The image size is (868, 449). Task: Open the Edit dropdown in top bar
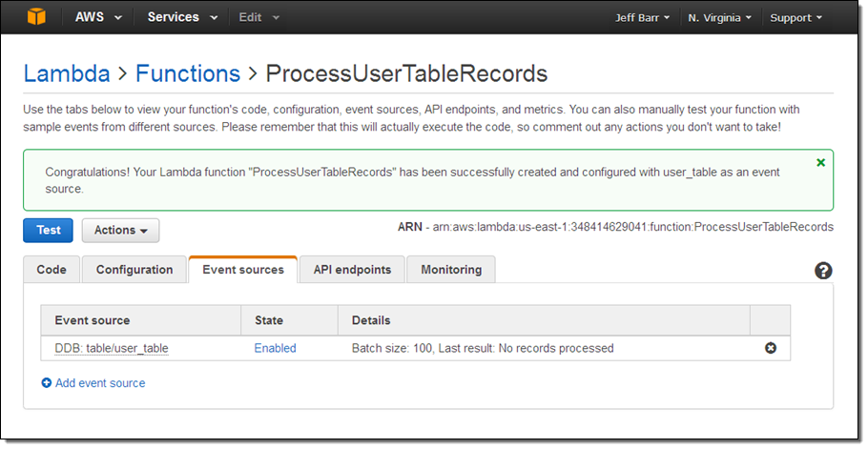tap(258, 17)
